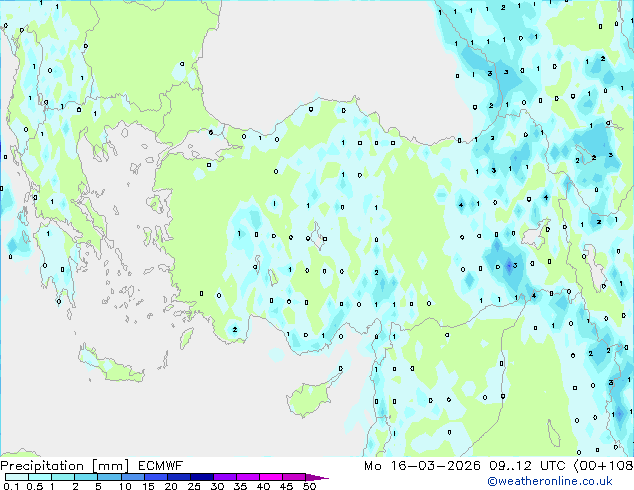Select the 0.5–1 mm legend color swatch

pyautogui.click(x=40, y=477)
